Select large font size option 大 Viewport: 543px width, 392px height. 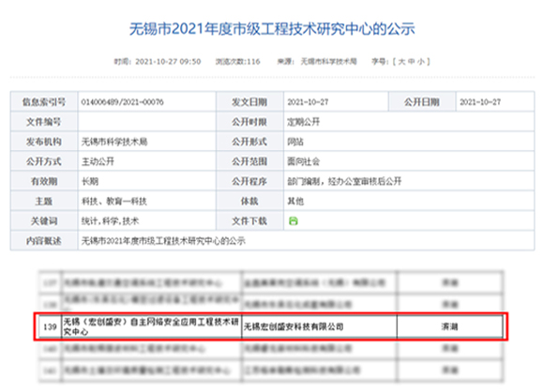tap(401, 62)
